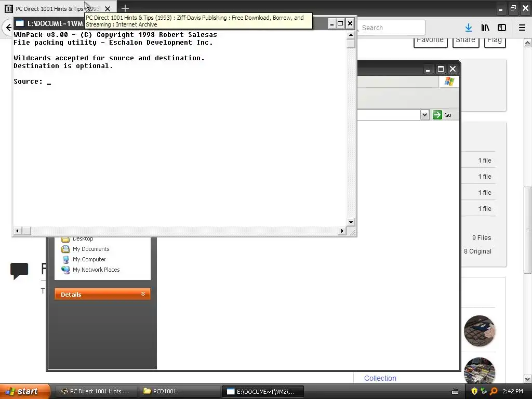Click the console horizontal scroll right arrow

pos(342,231)
